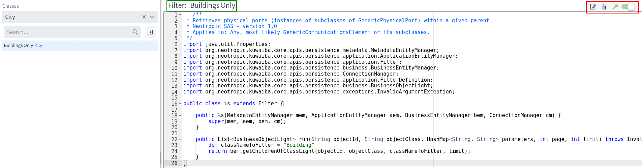Open the City class combo box

coord(80,17)
